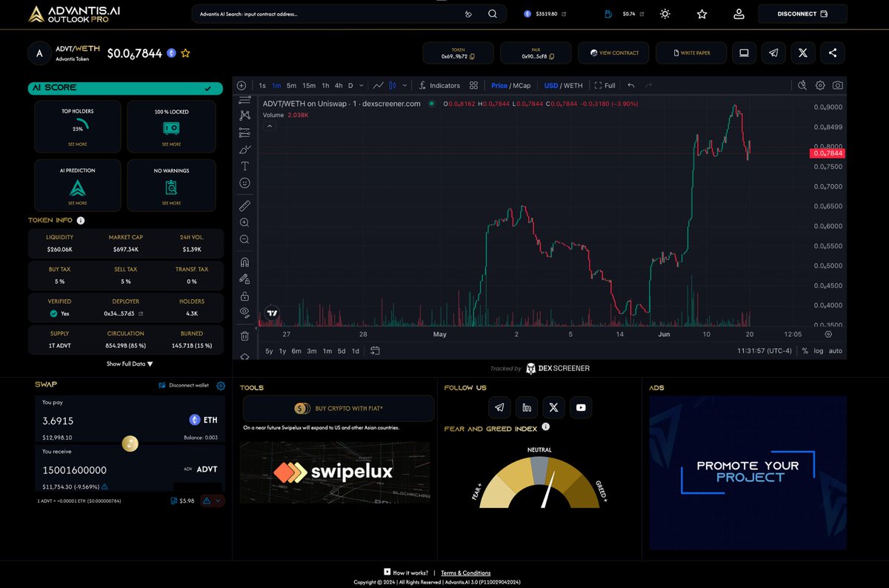The height and width of the screenshot is (588, 889).
Task: Undo the last chart action
Action: tap(630, 85)
